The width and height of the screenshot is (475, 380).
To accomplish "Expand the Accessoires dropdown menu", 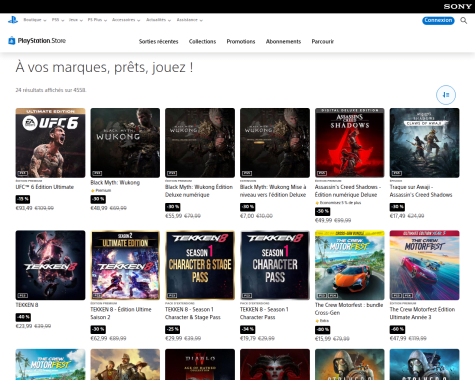I will [126, 20].
